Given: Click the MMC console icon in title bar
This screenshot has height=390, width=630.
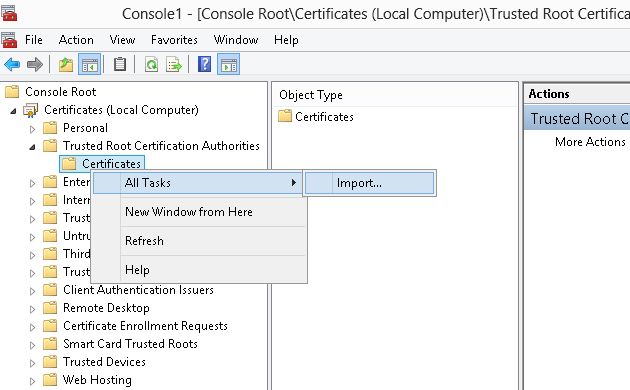Looking at the screenshot, I should [9, 13].
